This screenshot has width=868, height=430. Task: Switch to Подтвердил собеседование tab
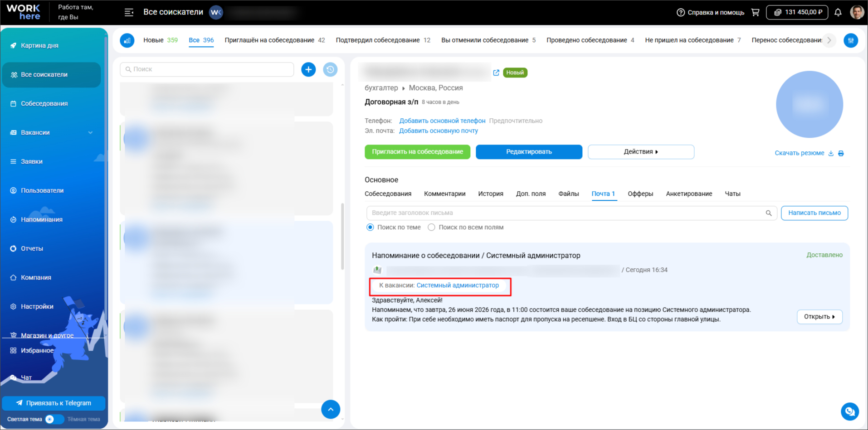[383, 40]
